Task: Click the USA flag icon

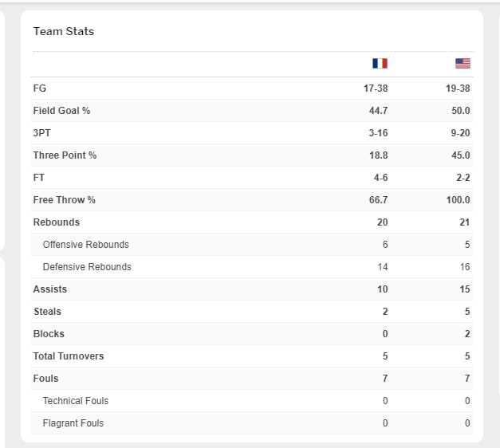Action: [463, 63]
